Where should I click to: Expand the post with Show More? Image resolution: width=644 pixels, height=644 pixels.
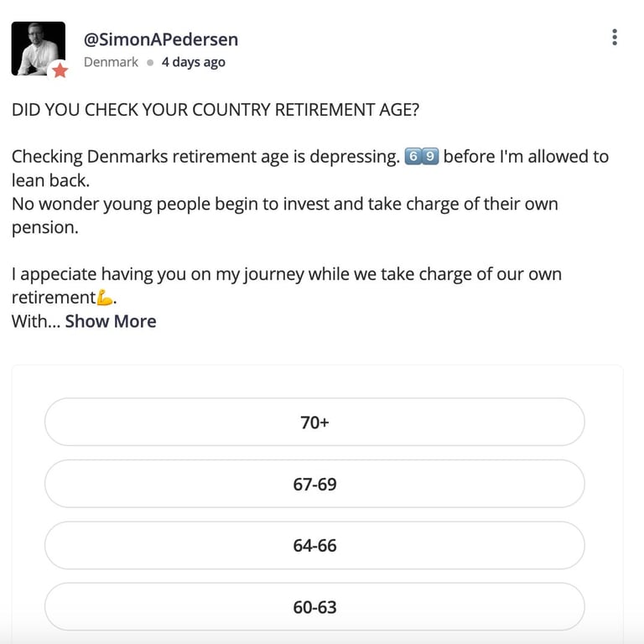click(x=111, y=321)
